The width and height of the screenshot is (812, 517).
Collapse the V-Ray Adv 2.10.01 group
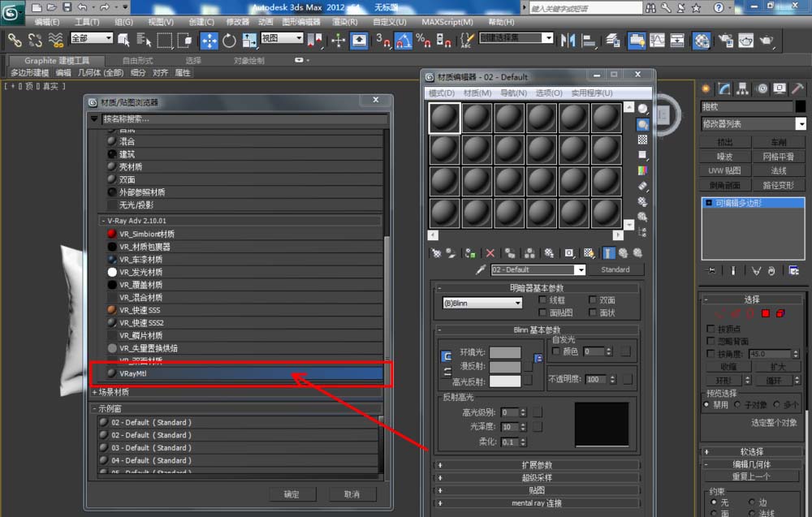coord(104,221)
